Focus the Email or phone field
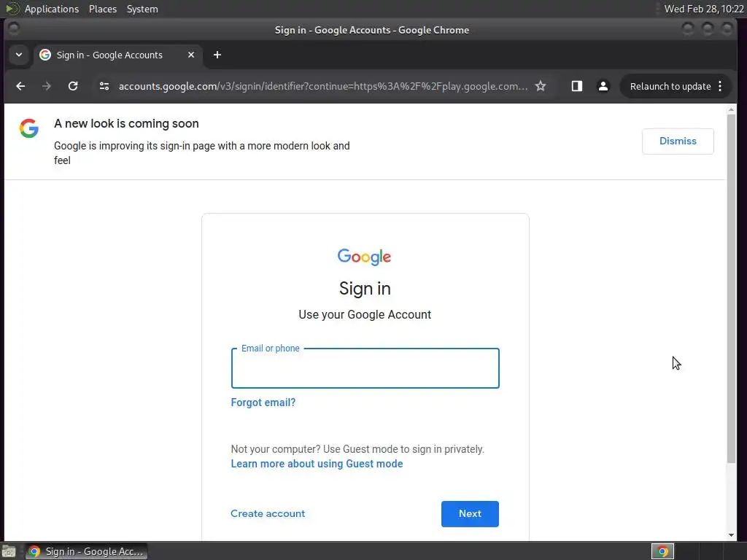 tap(365, 368)
